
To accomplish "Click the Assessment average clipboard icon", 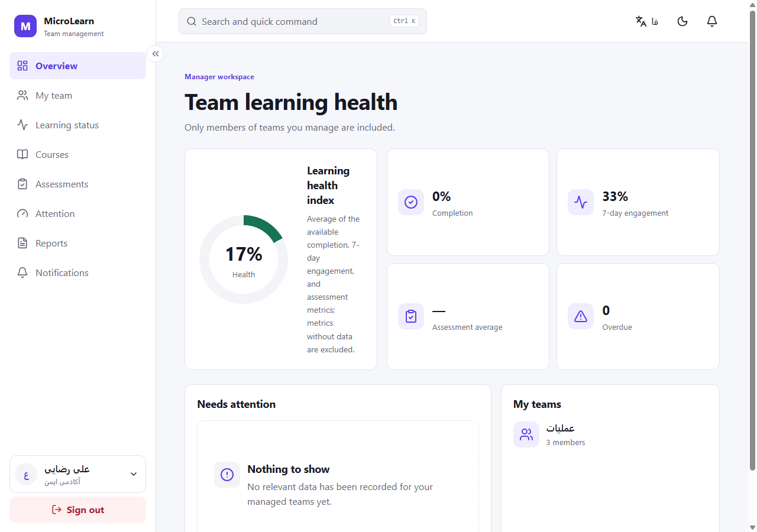I will [x=411, y=316].
